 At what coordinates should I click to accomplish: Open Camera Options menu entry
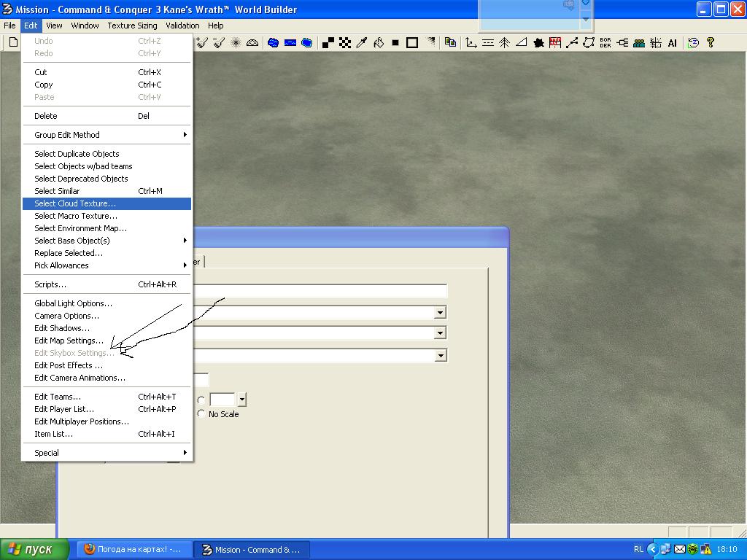(x=107, y=316)
